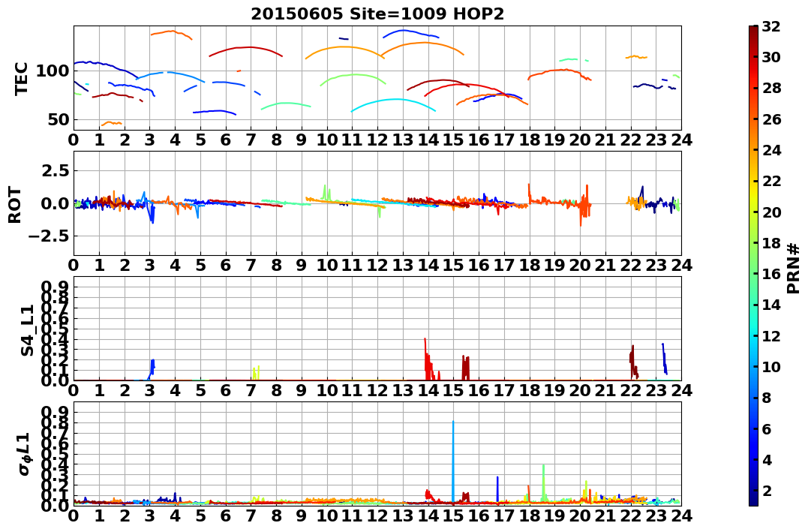Screen dimensions: 808x532
Task: Click the '20' tick on the PRN colorbar
Action: (x=771, y=212)
